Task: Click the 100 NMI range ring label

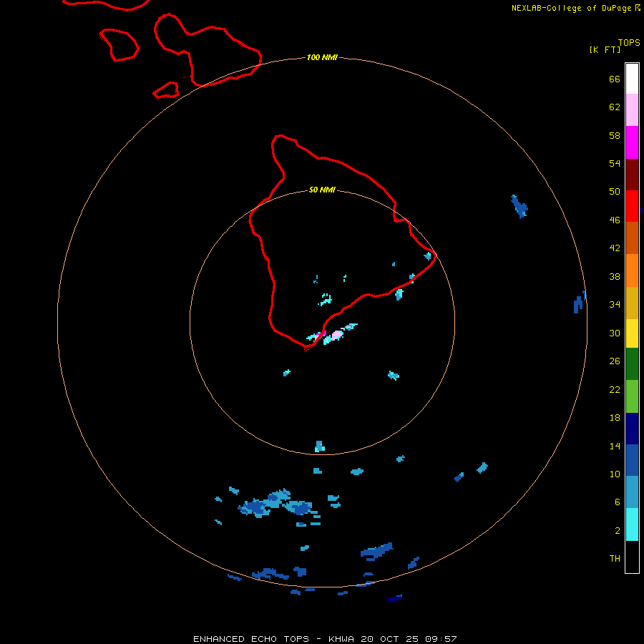Action: [x=322, y=57]
